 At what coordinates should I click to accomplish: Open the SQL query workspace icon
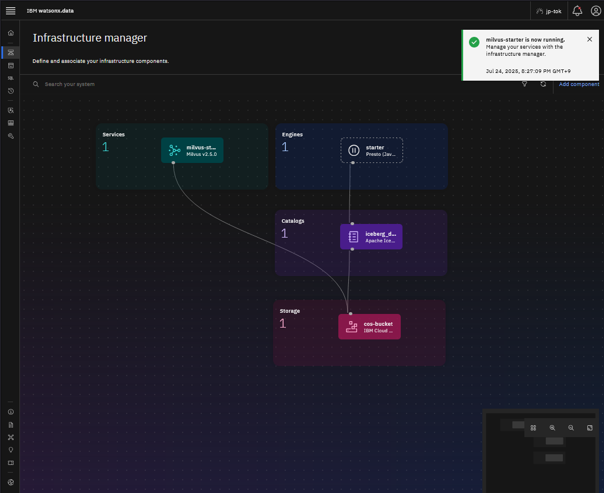pos(11,78)
